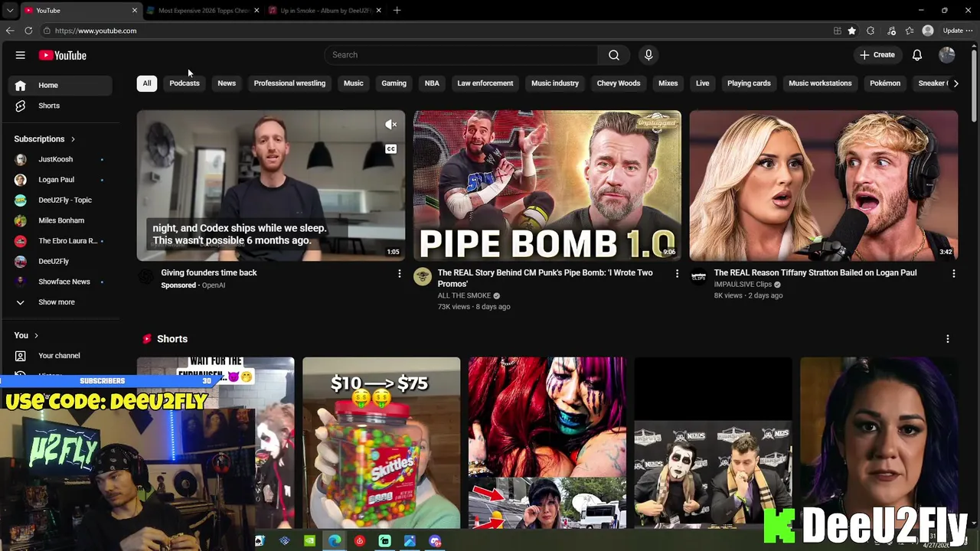
Task: Reload the page with the refresh button
Action: tap(28, 31)
